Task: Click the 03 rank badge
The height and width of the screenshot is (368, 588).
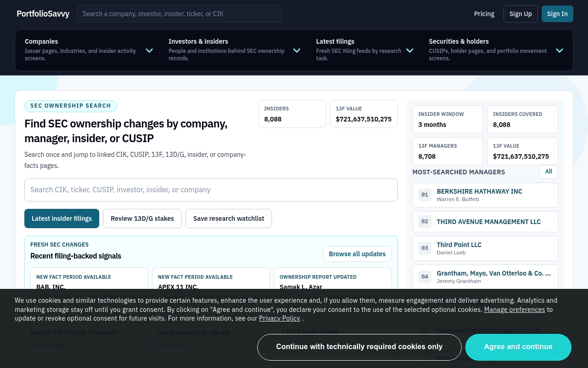Action: pyautogui.click(x=425, y=248)
